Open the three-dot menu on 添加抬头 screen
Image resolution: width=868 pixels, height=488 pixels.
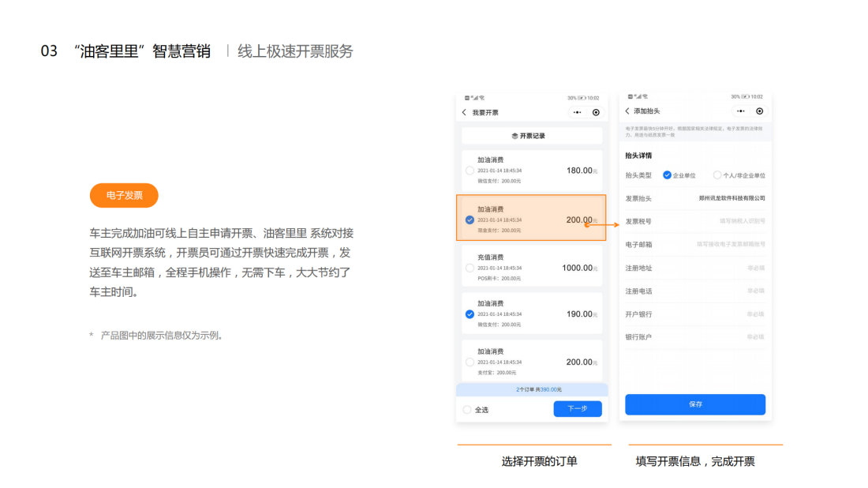(x=741, y=111)
